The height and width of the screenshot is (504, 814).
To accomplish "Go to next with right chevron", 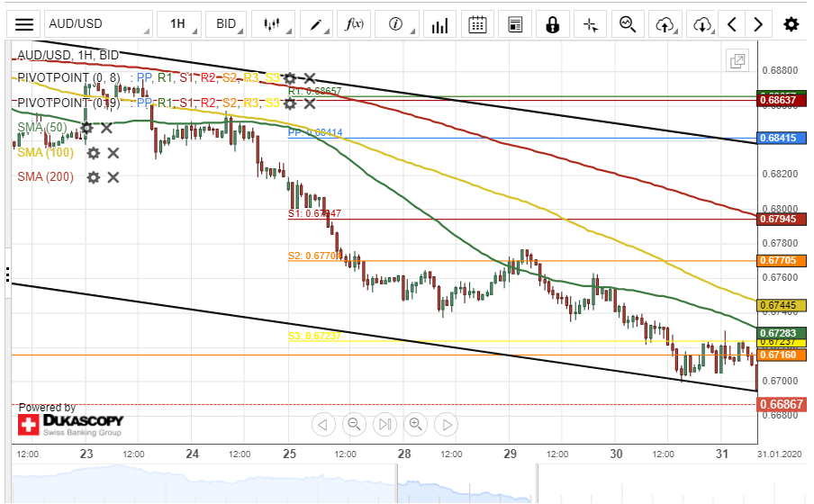I will pos(758,24).
